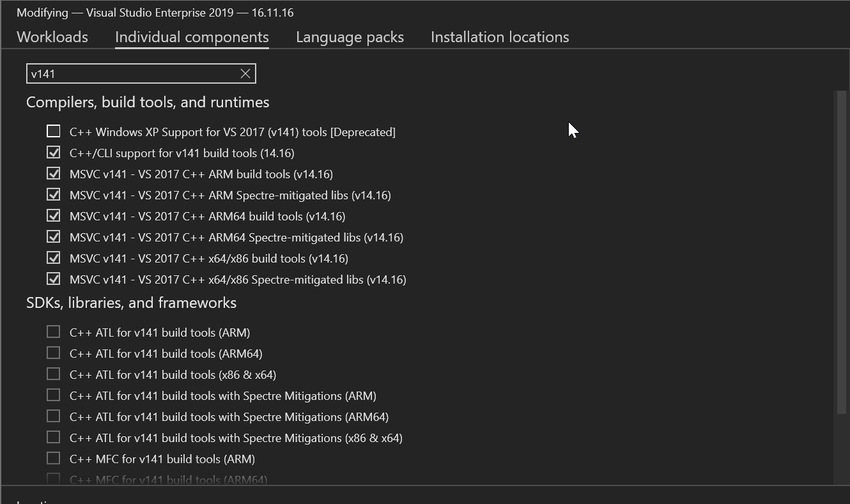Check C++ ATL for v141 build tools (ARM)
The width and height of the screenshot is (850, 504).
54,332
